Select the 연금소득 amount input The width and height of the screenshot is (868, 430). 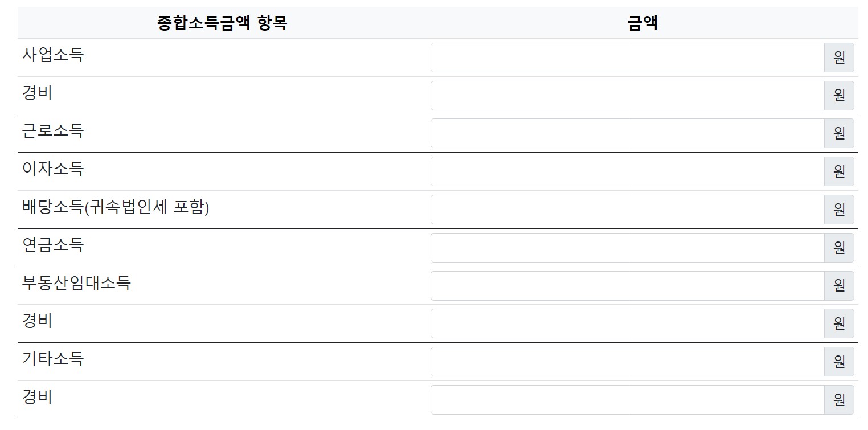tap(628, 248)
